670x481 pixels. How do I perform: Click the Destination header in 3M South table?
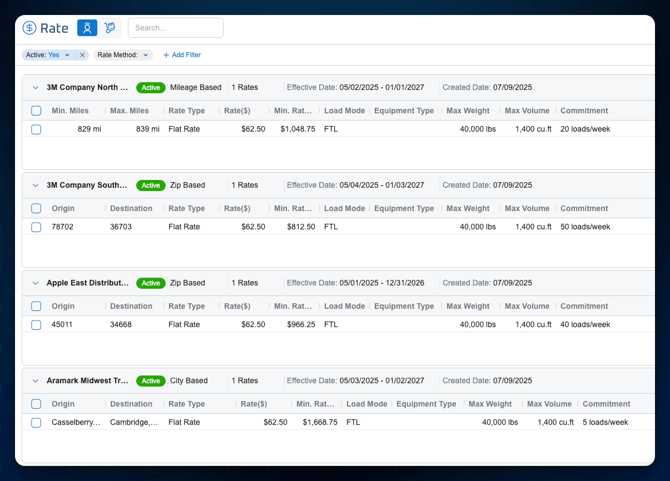131,209
